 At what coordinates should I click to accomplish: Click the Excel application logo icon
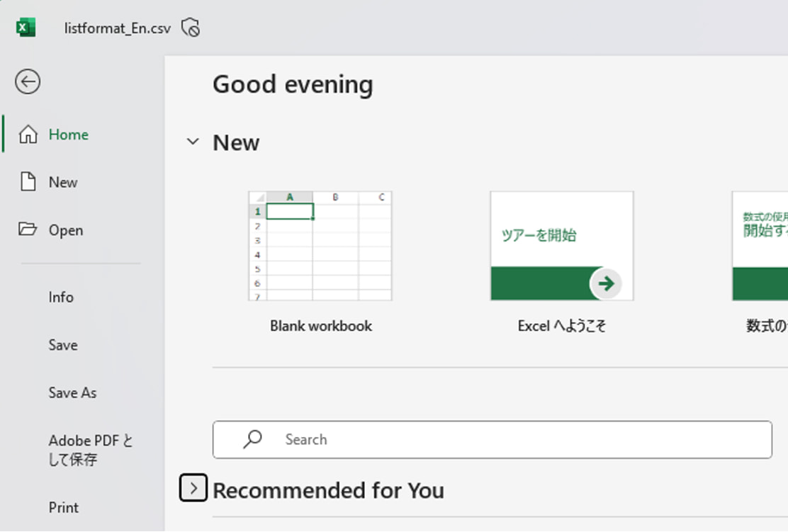pyautogui.click(x=26, y=26)
